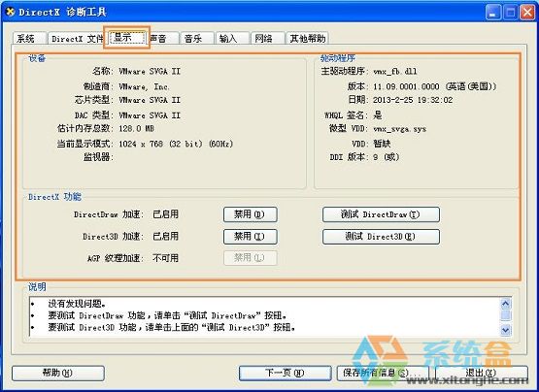
Task: Click the 说明 scrollbar thumb
Action: click(506, 315)
